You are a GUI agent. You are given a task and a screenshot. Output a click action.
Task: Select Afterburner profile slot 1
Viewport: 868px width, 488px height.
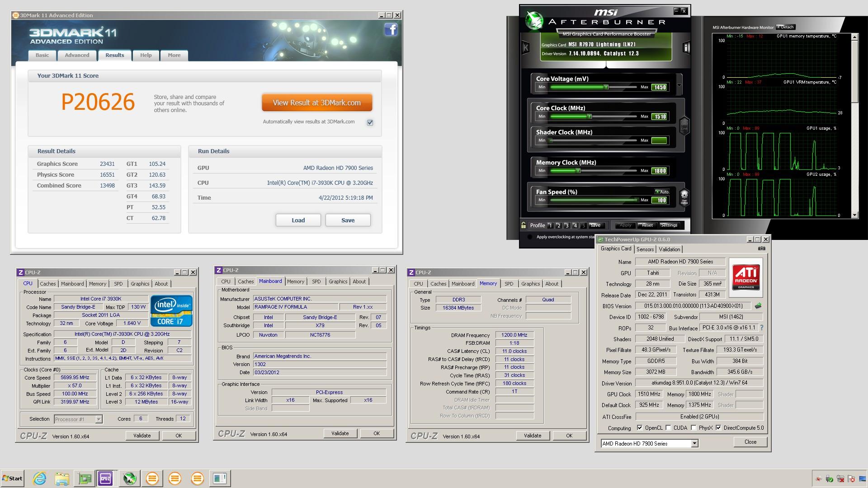click(550, 225)
